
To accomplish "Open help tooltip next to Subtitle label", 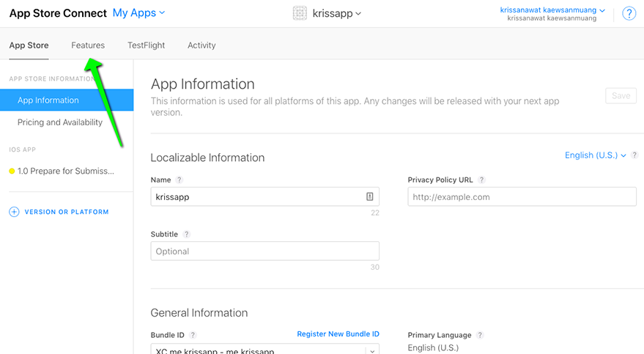I will (x=187, y=234).
